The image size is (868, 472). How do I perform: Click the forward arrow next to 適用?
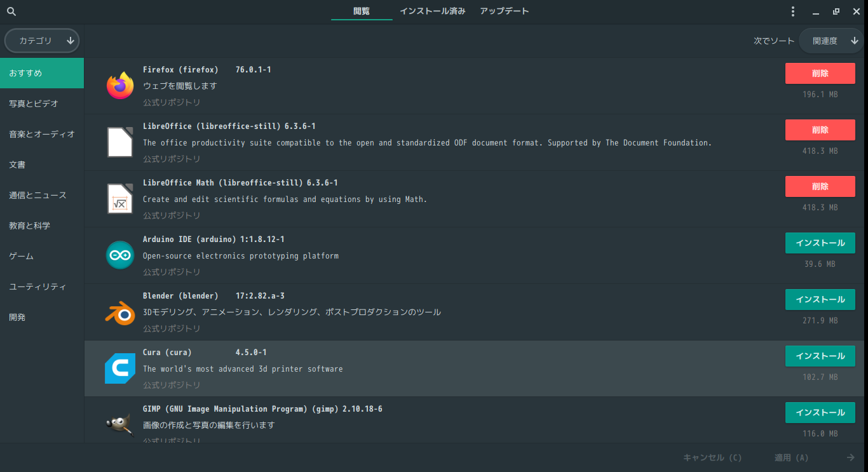(x=851, y=457)
